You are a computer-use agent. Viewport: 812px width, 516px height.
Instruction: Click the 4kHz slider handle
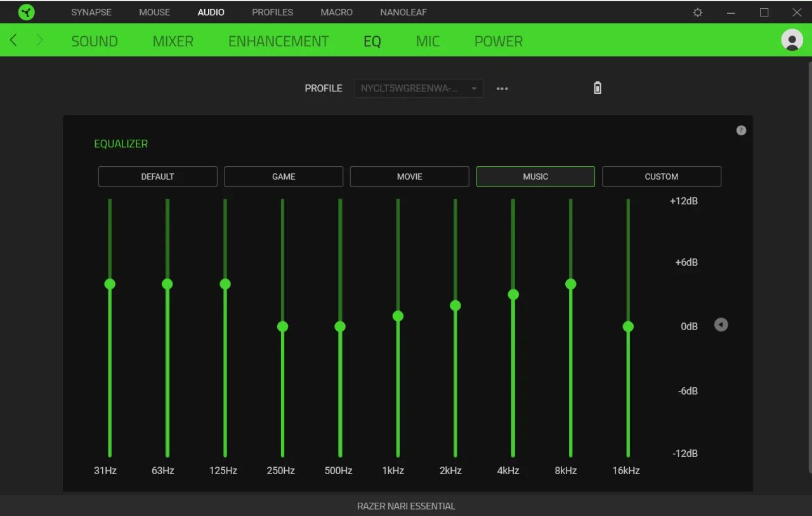pos(513,294)
